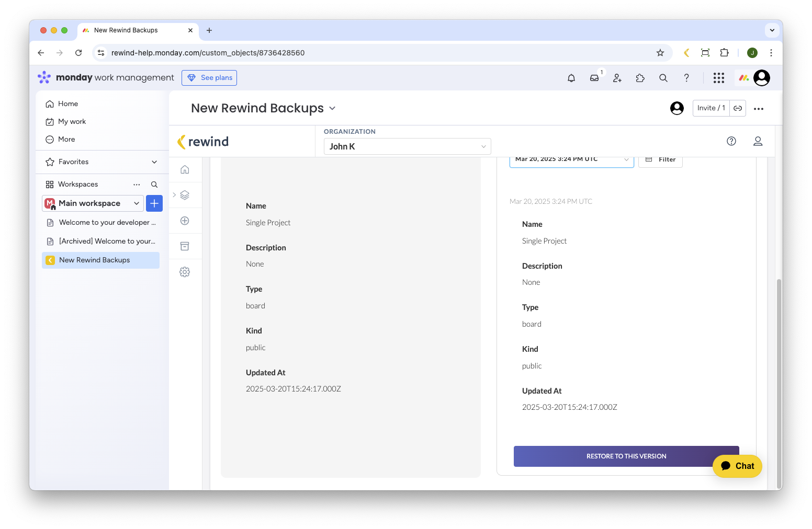Open the board three-dot options menu
The image size is (812, 529).
[x=759, y=109]
